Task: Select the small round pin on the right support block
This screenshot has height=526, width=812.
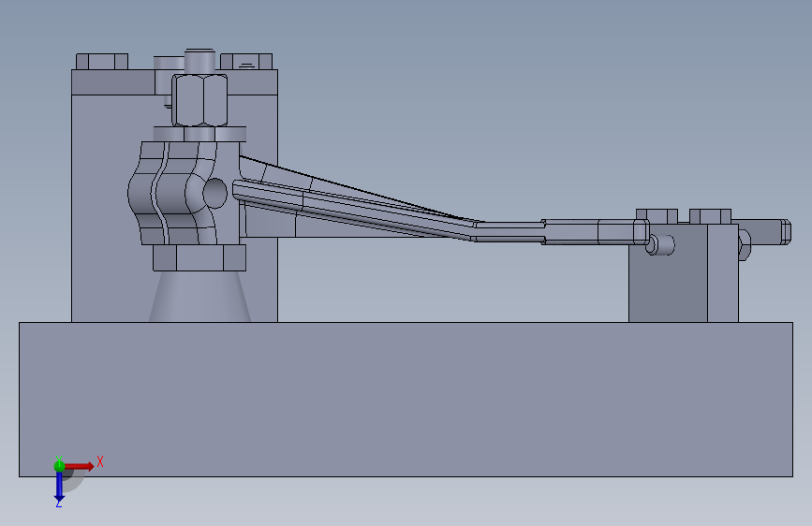Action: click(x=660, y=245)
